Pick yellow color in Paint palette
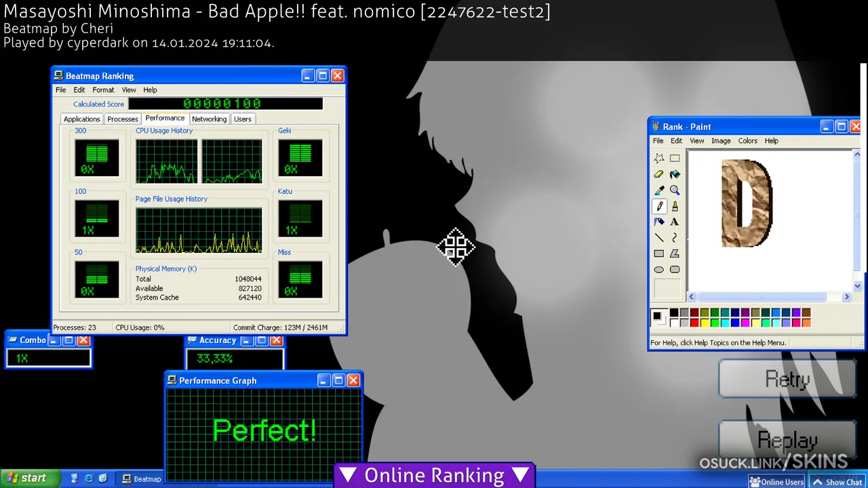Screen dimensions: 868x488 705,323
